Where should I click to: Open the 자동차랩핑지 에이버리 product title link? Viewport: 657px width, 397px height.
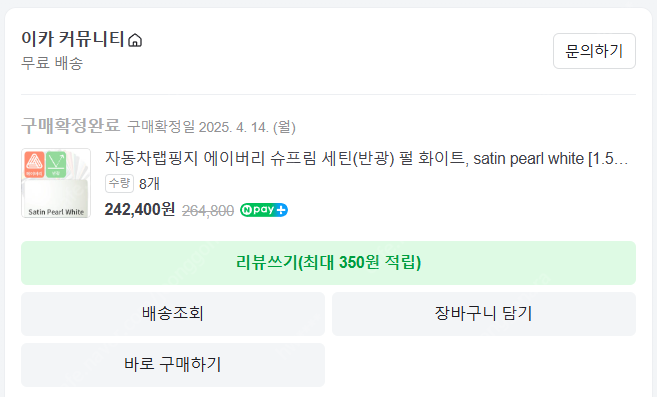(x=366, y=158)
